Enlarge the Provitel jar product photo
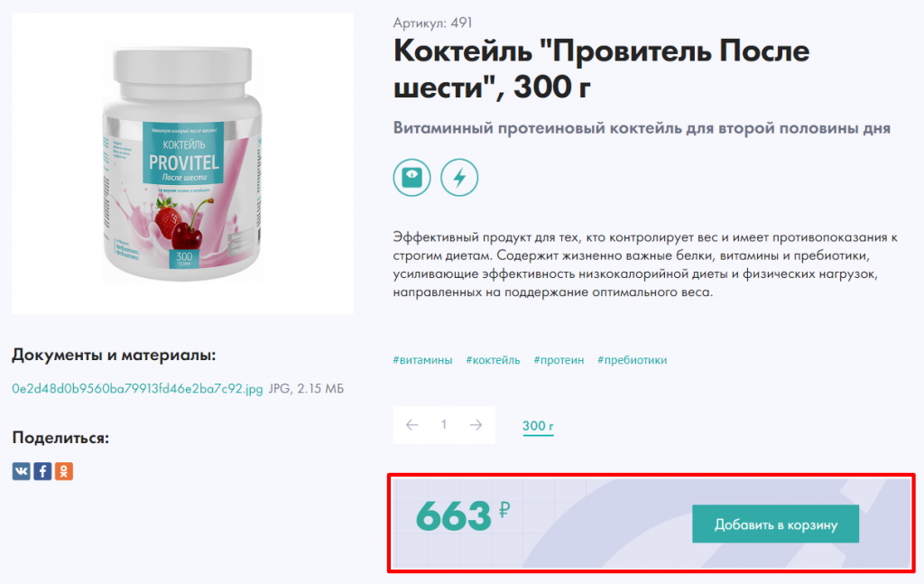 click(x=182, y=163)
